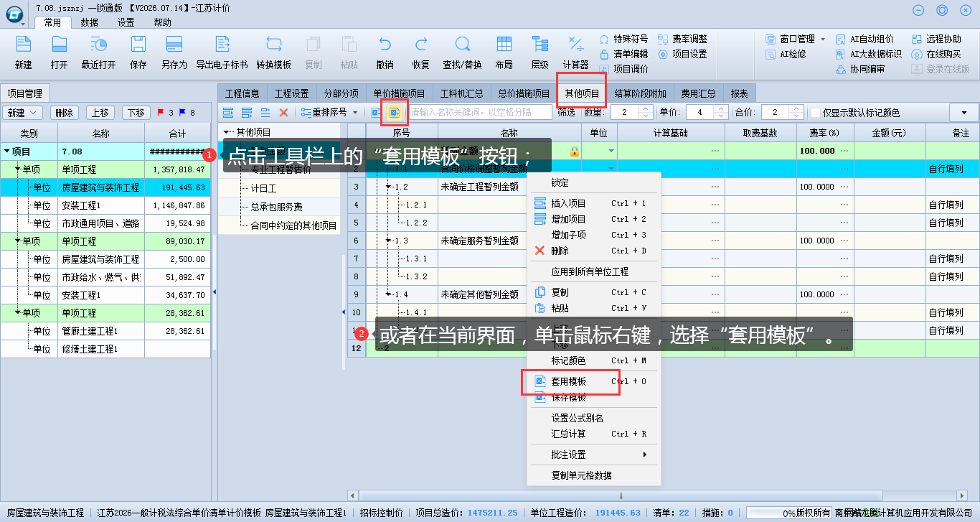
Task: Click the 另存为 save-as icon
Action: pos(174,52)
